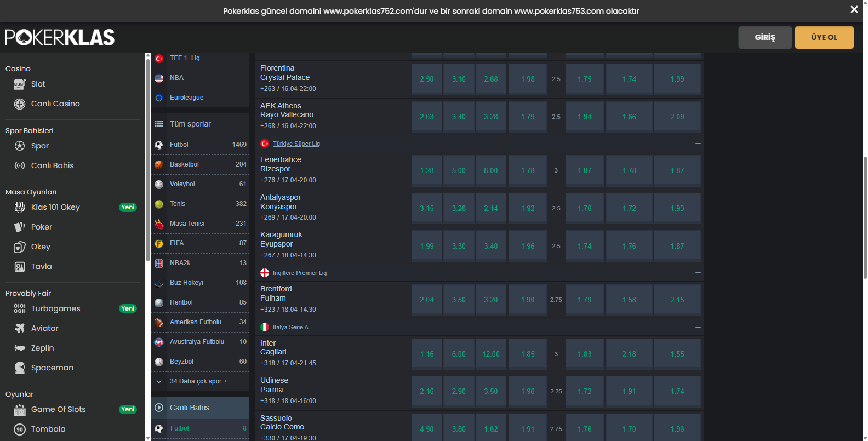Viewport: 868px width, 441px height.
Task: Open the Slot casino icon
Action: [x=20, y=84]
